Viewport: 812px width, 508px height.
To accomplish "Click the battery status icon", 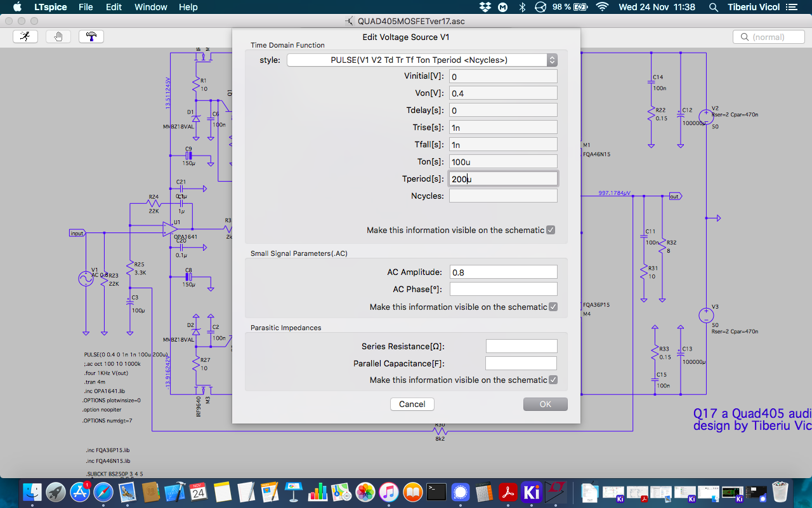I will coord(580,7).
